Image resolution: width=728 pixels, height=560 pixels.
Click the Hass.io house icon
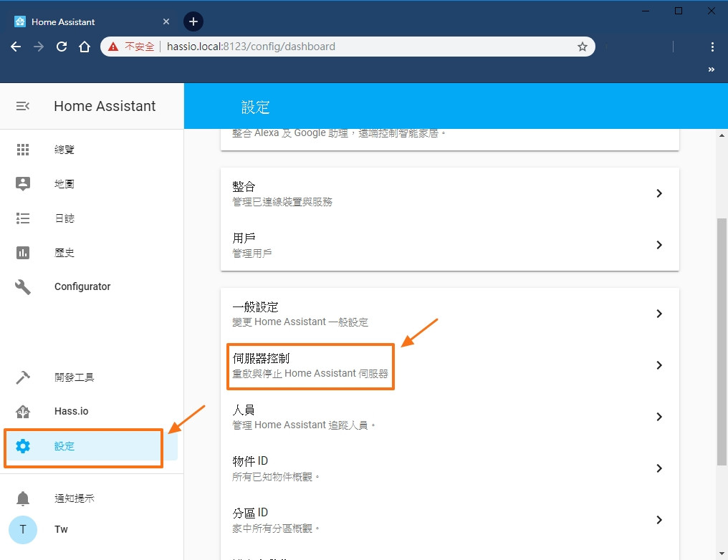[x=23, y=411]
